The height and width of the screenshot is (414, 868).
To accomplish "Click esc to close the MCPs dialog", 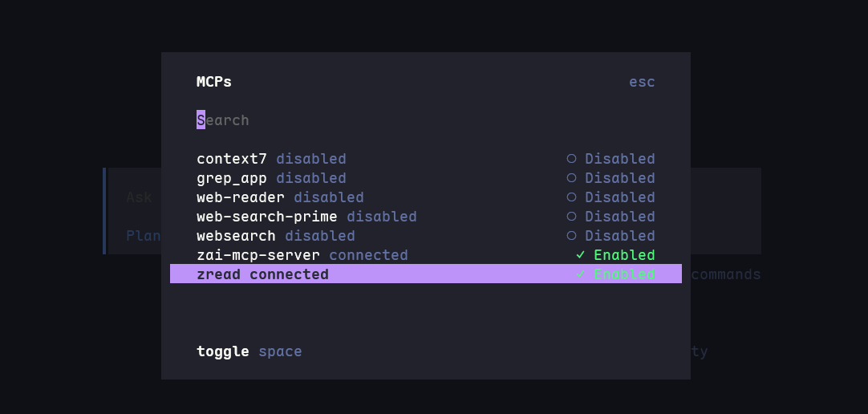I will [642, 82].
